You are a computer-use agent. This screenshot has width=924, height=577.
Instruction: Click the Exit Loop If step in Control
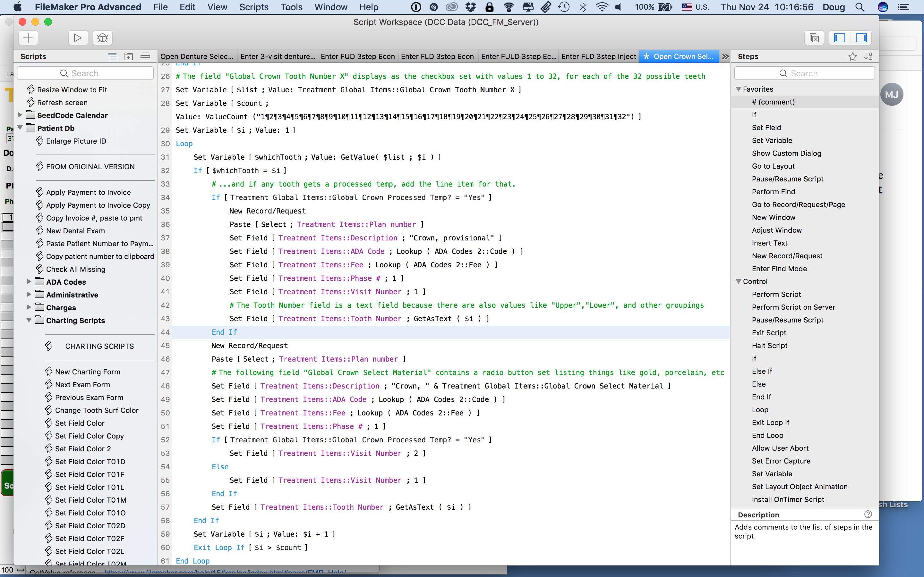coord(771,422)
